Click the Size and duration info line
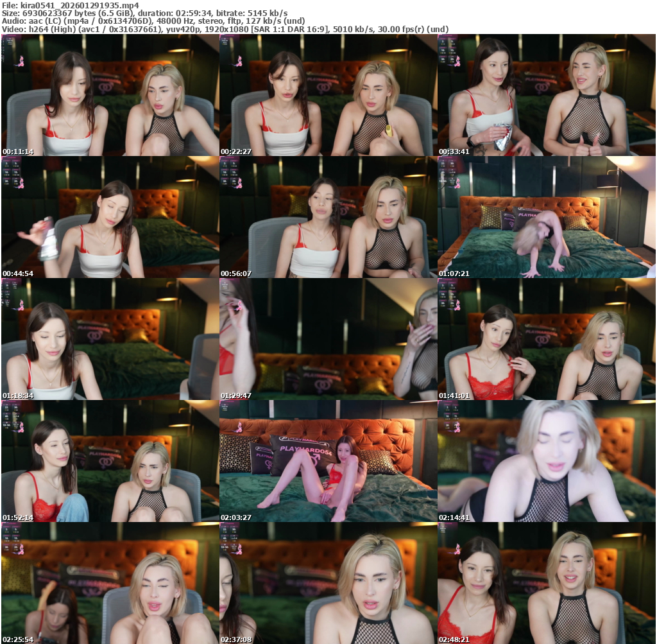This screenshot has width=657, height=644. 144,13
